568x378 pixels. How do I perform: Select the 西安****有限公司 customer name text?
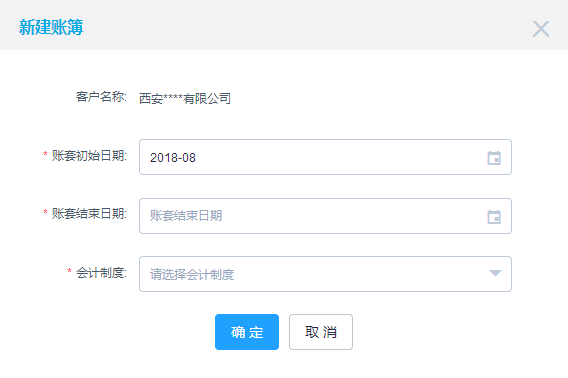(x=185, y=98)
